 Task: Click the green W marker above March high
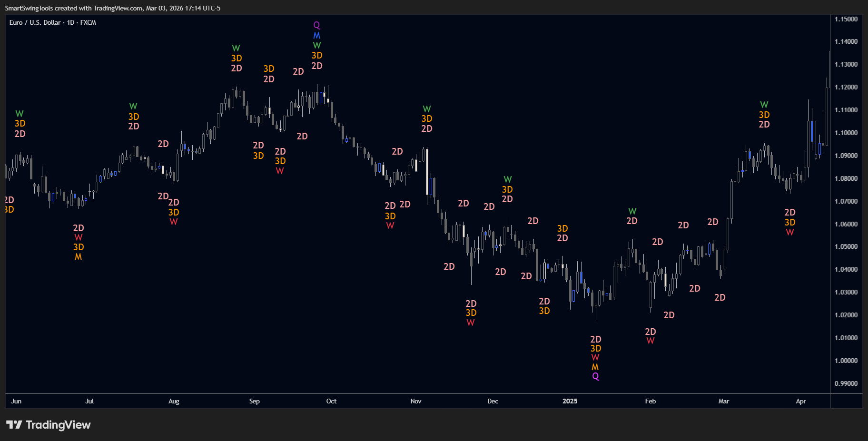click(x=764, y=105)
